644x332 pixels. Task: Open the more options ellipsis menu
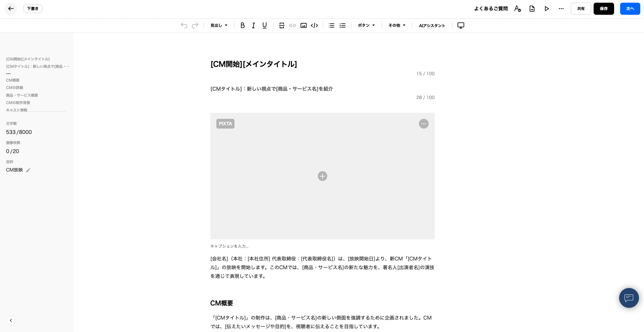click(x=561, y=9)
